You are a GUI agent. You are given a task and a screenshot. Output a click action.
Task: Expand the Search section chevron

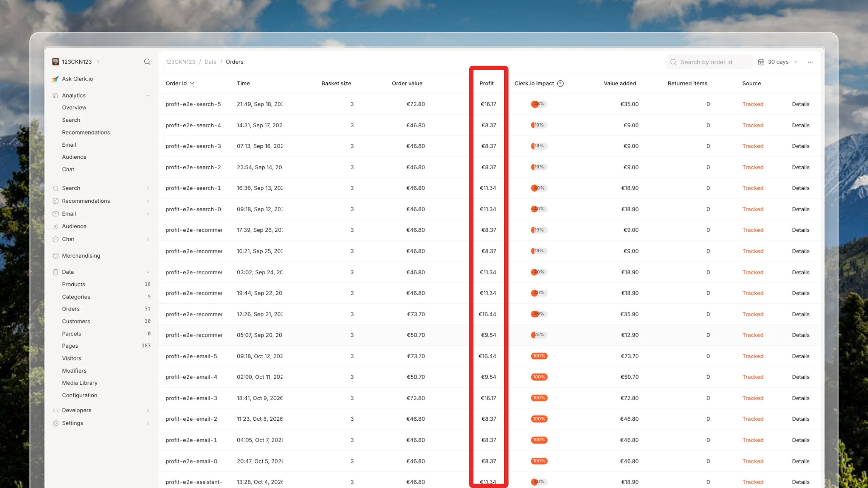(148, 188)
